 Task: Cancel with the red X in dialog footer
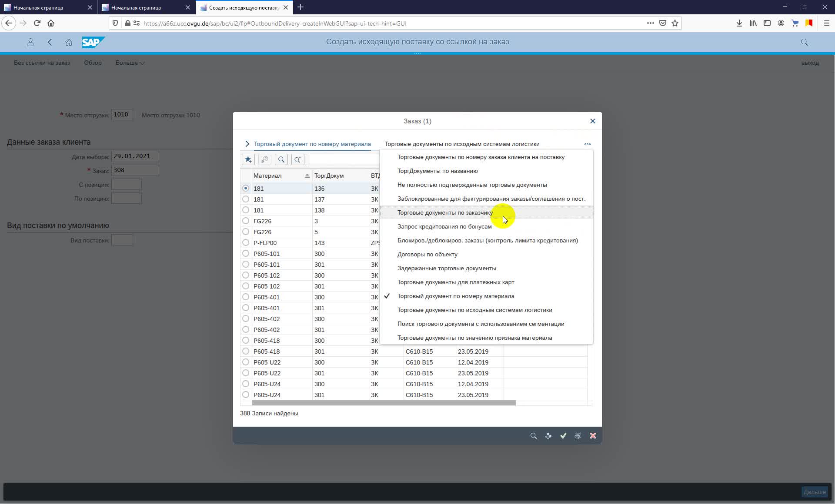tap(593, 436)
